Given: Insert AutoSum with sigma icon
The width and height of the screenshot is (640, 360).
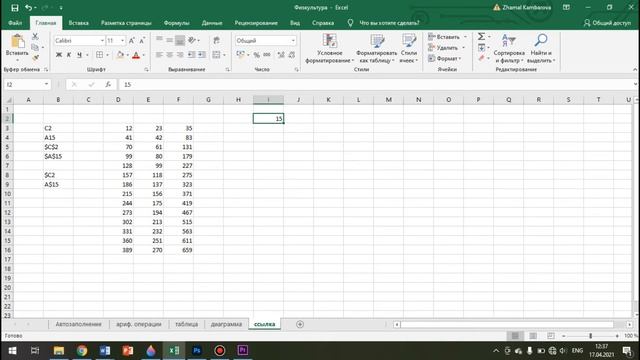Looking at the screenshot, I should (x=482, y=37).
